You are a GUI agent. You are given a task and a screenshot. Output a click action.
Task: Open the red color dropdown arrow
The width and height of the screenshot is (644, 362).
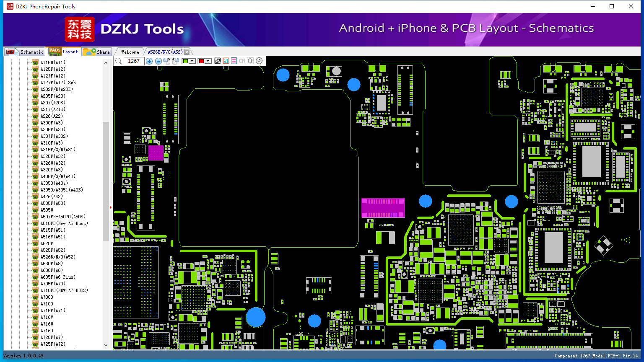[208, 61]
